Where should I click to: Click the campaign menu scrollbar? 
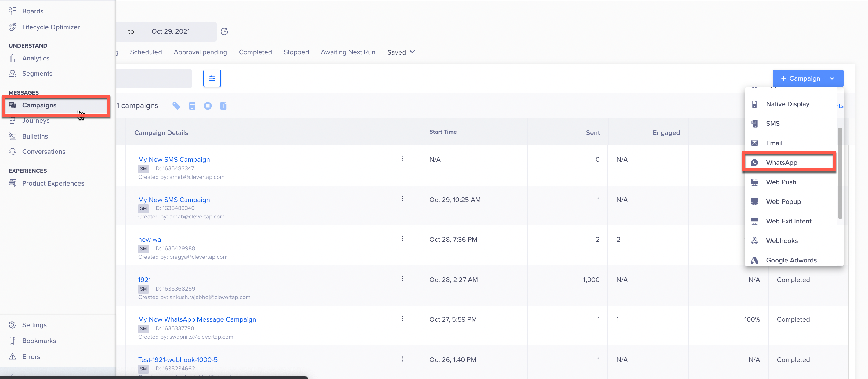[x=840, y=173]
